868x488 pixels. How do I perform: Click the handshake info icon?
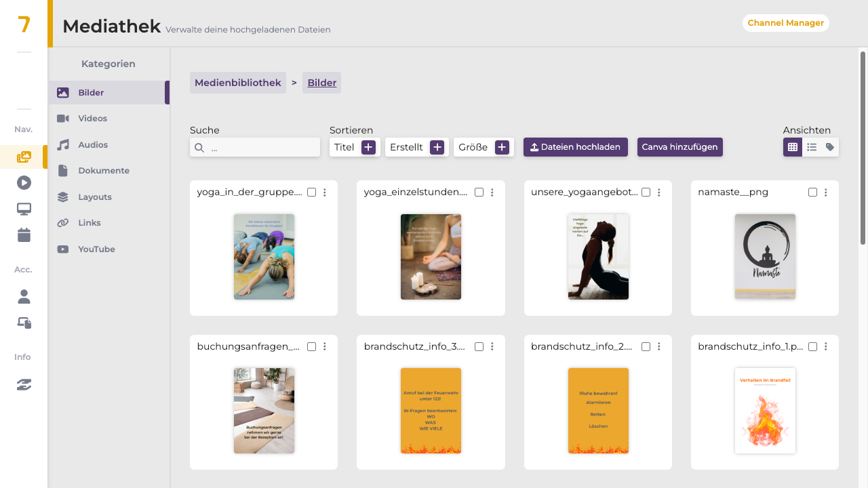24,384
